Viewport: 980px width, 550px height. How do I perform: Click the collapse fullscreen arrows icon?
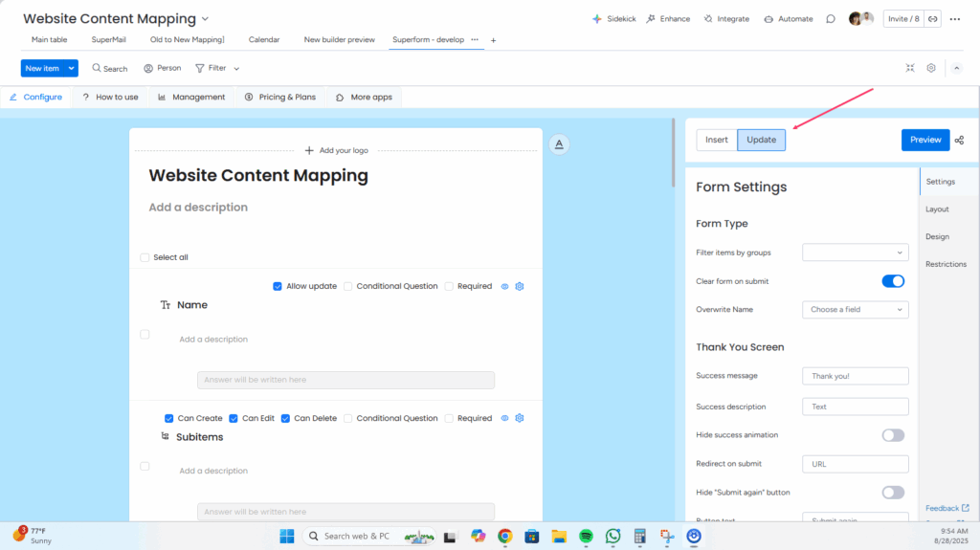910,68
